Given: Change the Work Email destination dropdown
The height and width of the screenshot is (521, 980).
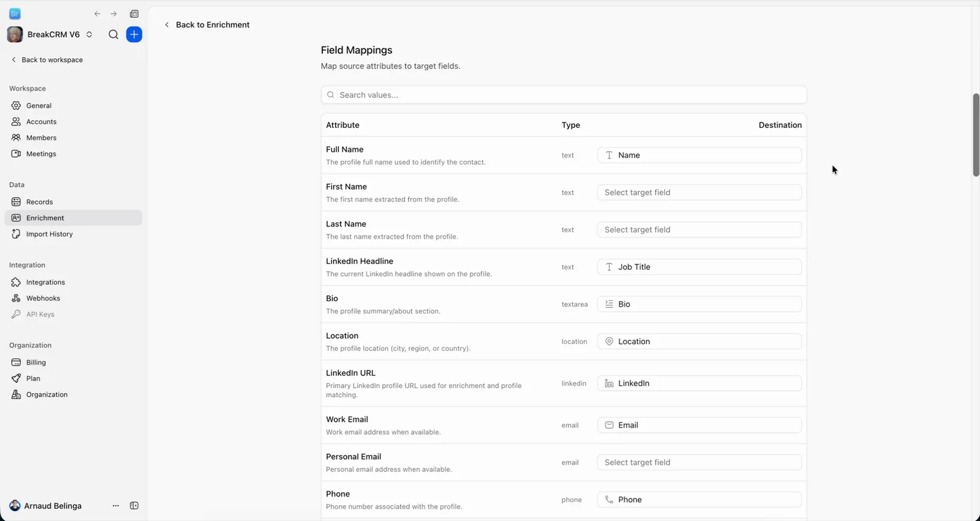Looking at the screenshot, I should click(x=699, y=425).
